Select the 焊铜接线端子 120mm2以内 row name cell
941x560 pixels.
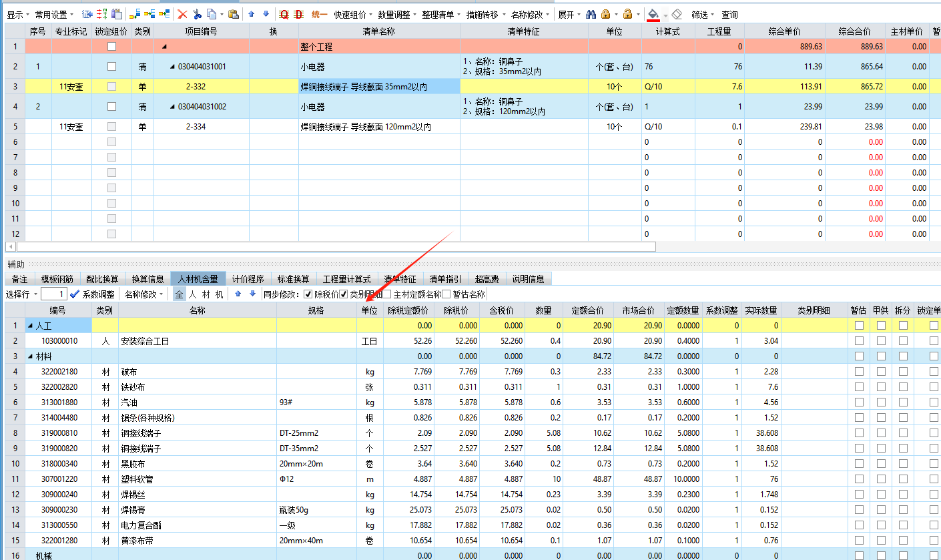click(x=379, y=127)
